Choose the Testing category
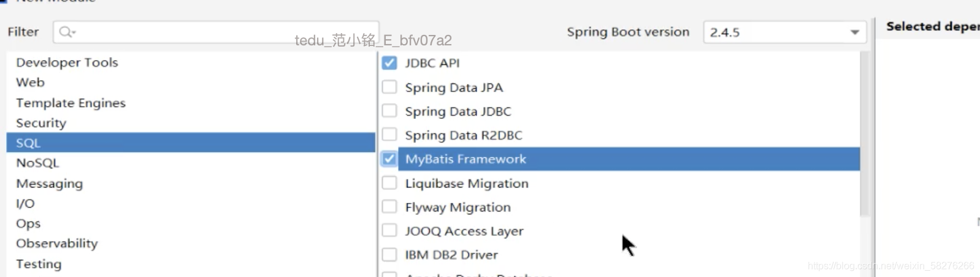The width and height of the screenshot is (980, 277). tap(191, 264)
